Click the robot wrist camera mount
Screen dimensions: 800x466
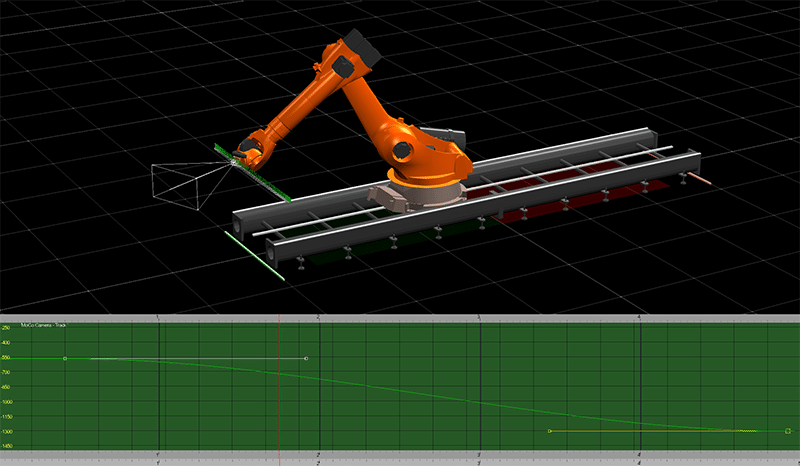point(243,155)
